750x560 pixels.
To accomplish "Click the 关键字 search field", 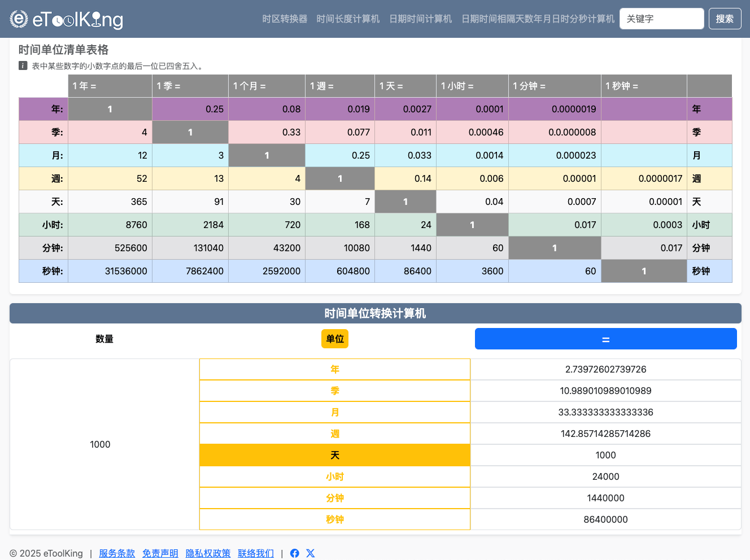I will click(x=661, y=19).
